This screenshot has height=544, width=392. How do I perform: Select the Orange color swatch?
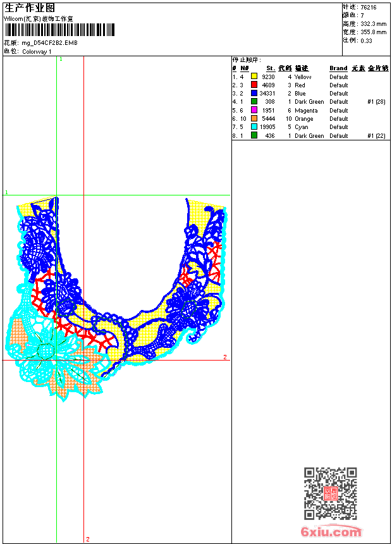click(254, 118)
